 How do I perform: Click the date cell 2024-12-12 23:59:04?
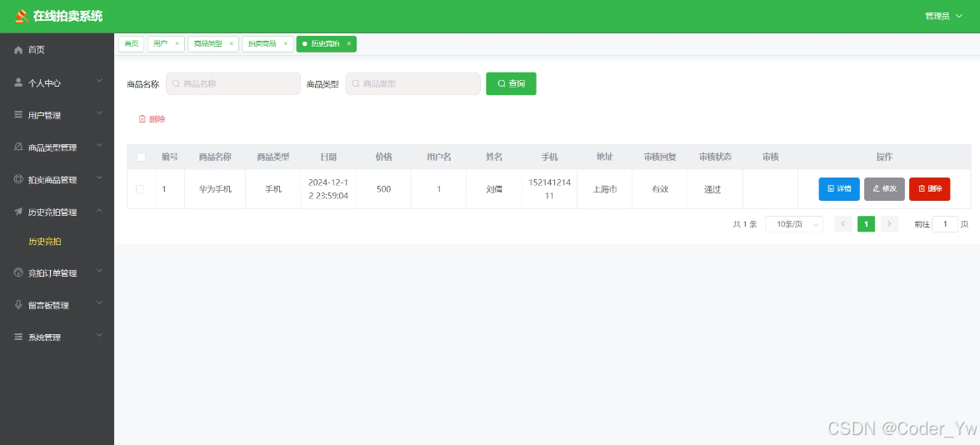pyautogui.click(x=328, y=188)
